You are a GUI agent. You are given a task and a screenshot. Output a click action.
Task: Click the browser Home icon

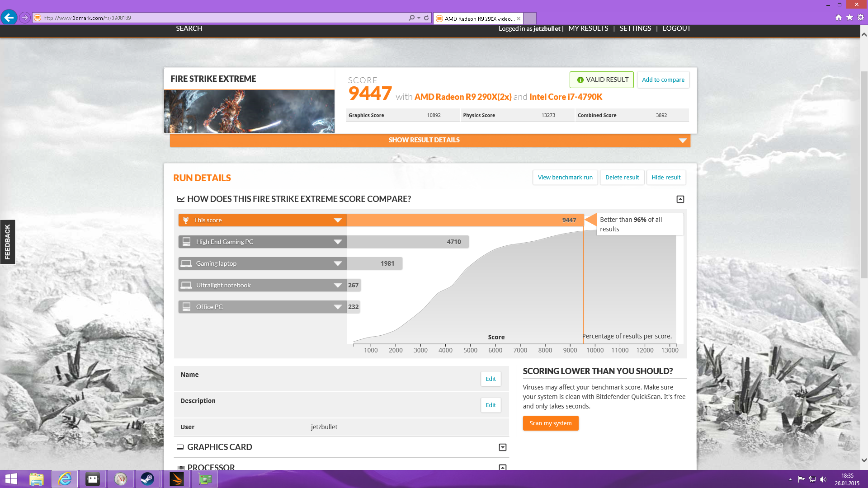(839, 17)
